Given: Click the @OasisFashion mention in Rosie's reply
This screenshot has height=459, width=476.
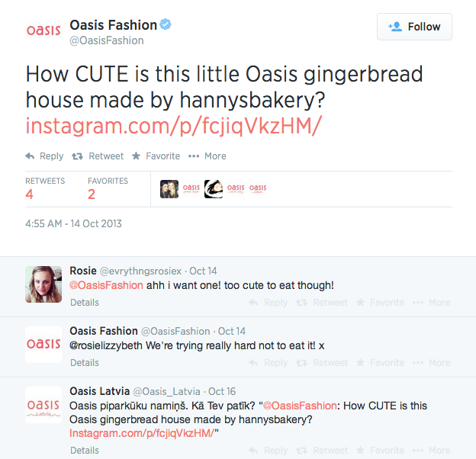Looking at the screenshot, I should click(106, 285).
